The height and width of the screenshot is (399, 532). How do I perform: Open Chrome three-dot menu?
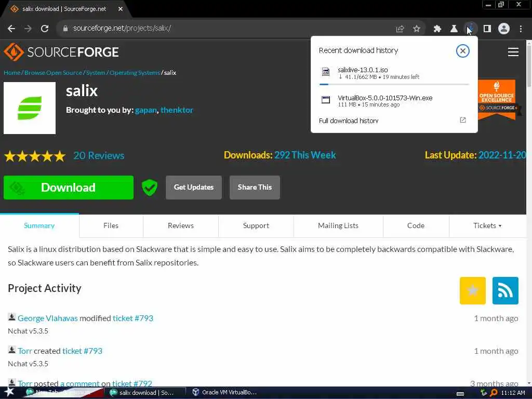coord(521,29)
